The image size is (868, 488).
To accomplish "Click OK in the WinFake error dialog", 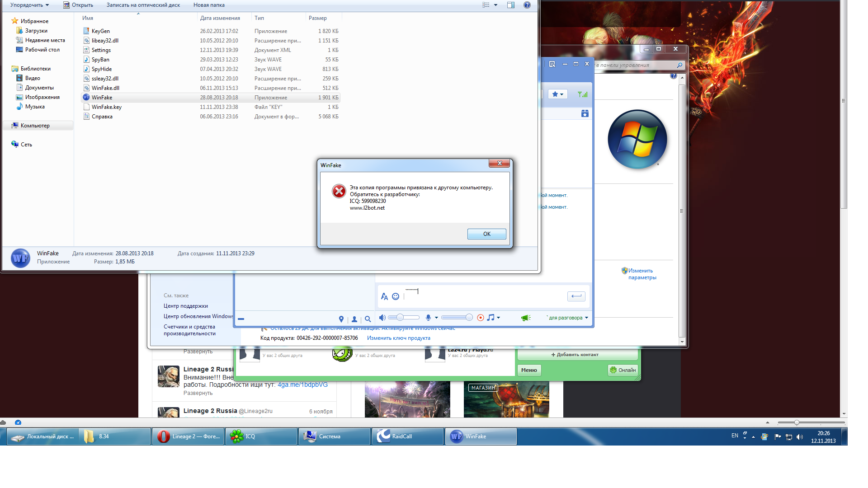I will tap(486, 234).
